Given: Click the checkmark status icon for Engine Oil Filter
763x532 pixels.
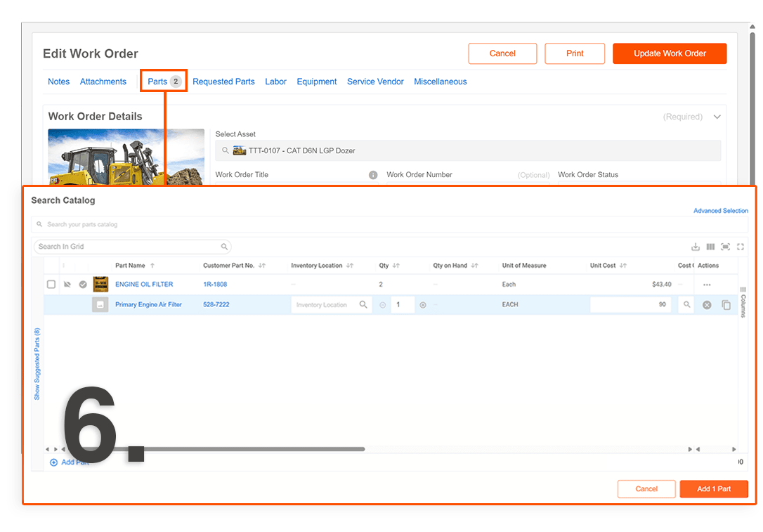Looking at the screenshot, I should 83,285.
